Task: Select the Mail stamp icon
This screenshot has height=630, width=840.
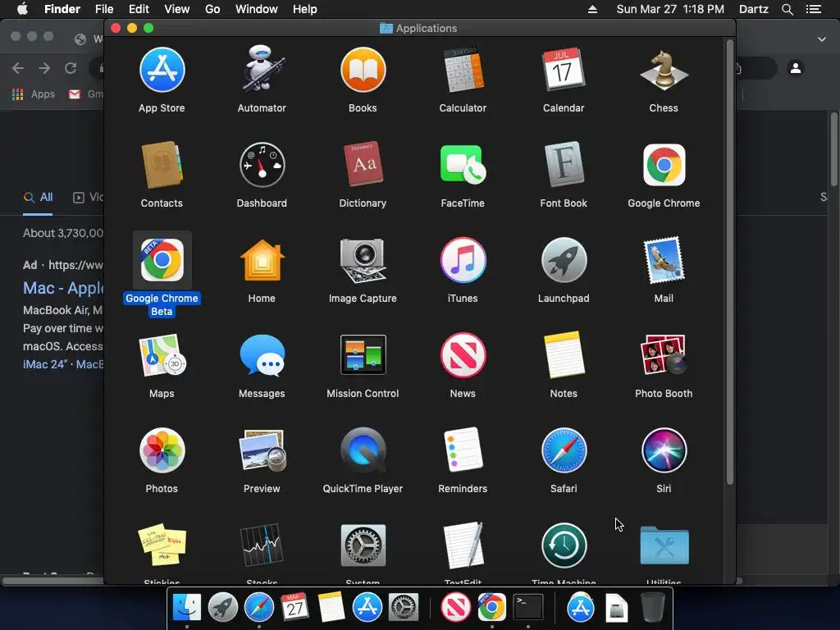Action: click(664, 260)
